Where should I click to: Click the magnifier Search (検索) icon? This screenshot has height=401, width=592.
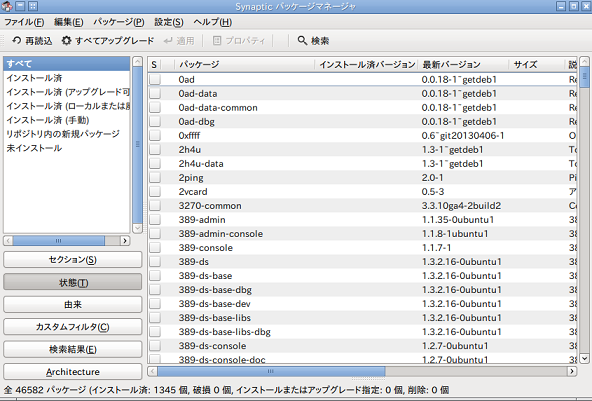(x=302, y=40)
